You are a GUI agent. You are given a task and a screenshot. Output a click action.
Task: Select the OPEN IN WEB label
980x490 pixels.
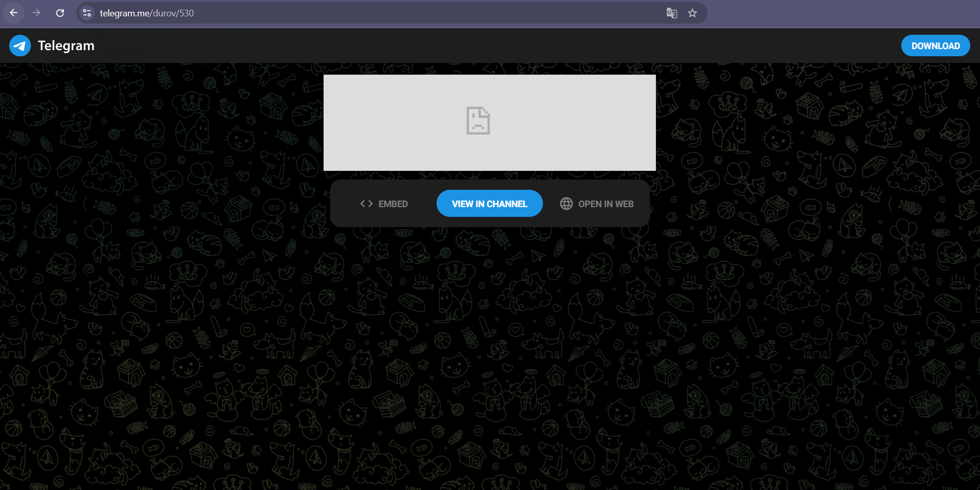pyautogui.click(x=606, y=204)
